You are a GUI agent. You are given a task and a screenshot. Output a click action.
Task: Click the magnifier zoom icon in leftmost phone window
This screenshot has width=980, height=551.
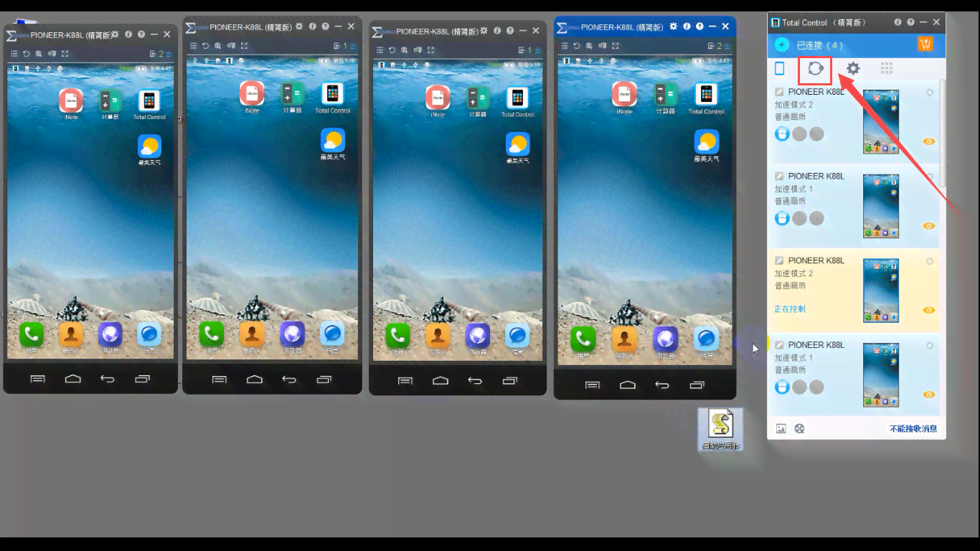click(39, 54)
